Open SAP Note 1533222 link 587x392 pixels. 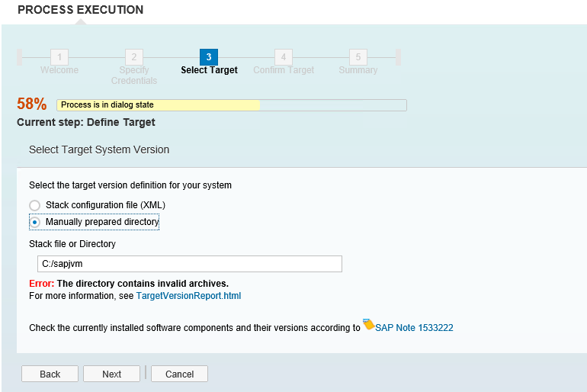(414, 328)
